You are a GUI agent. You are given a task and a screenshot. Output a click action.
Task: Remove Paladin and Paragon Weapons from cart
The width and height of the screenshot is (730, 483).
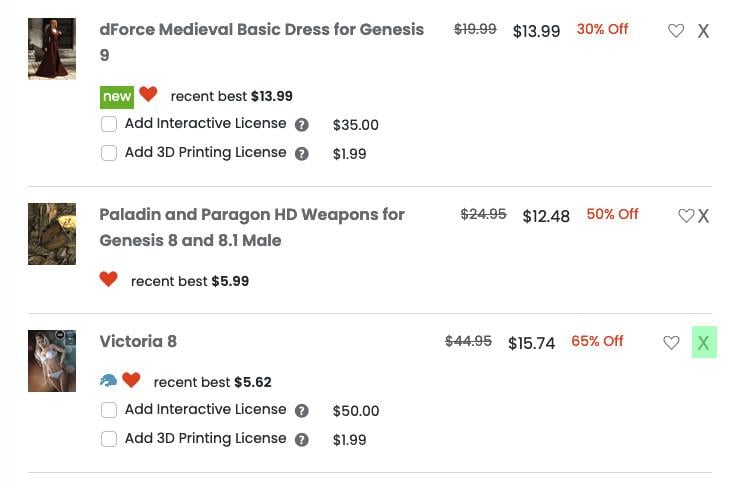click(x=703, y=216)
